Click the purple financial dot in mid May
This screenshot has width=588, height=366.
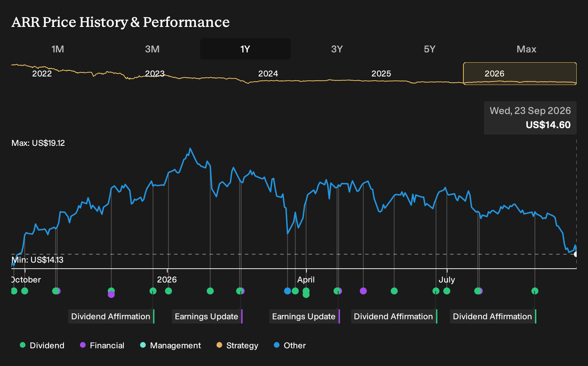(363, 291)
